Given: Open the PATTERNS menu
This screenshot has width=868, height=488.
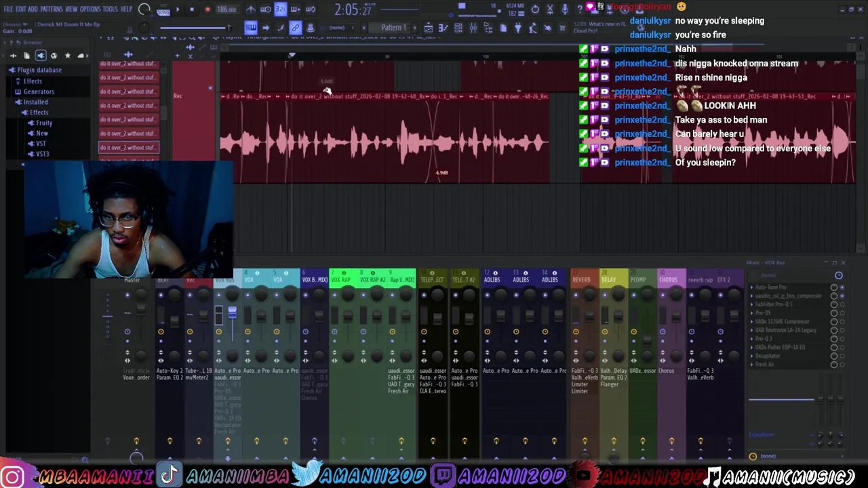Looking at the screenshot, I should tap(52, 9).
